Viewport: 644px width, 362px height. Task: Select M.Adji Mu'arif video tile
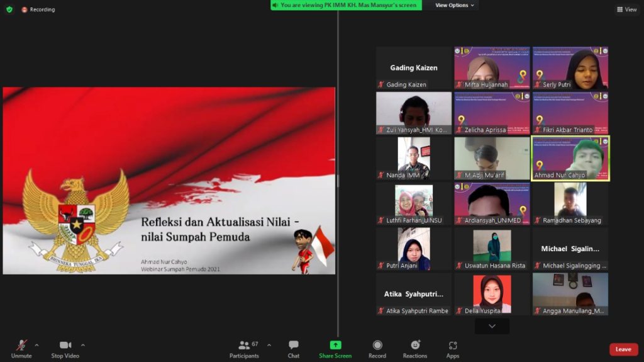pyautogui.click(x=492, y=159)
